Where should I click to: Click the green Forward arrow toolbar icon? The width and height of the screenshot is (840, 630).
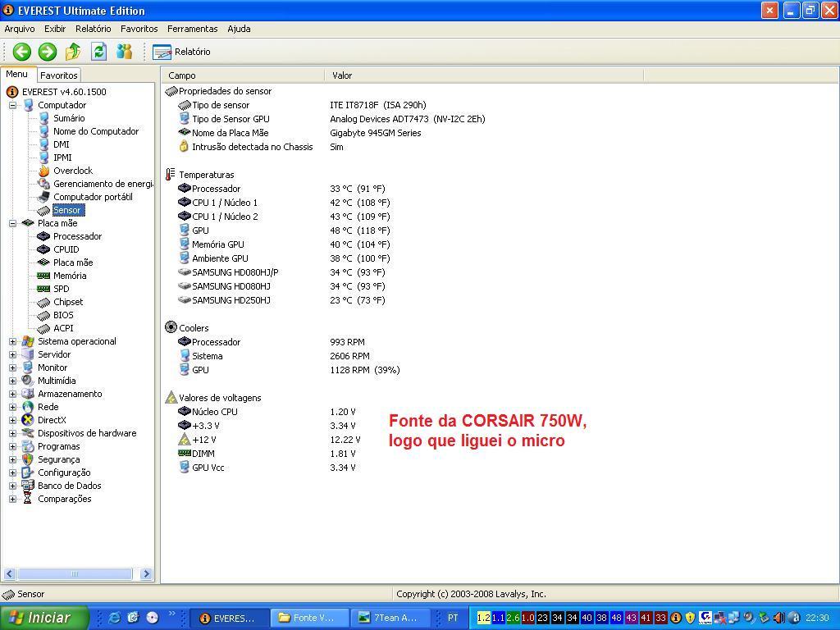(x=48, y=52)
